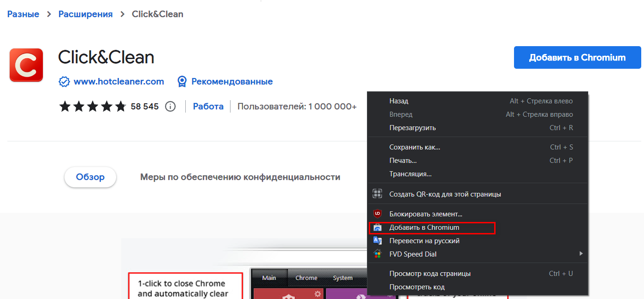Click the Рекомендованные award badge icon
This screenshot has height=299, width=644.
(182, 82)
